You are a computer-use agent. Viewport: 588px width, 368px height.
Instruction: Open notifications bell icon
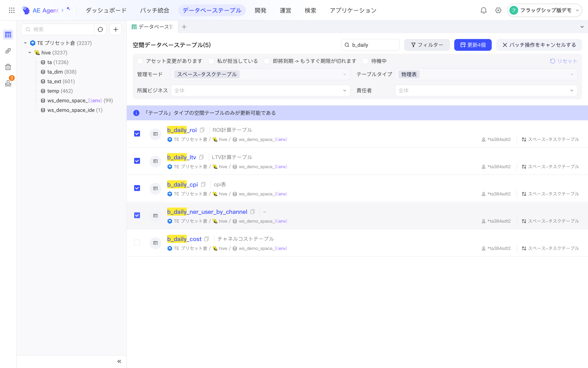coord(483,10)
